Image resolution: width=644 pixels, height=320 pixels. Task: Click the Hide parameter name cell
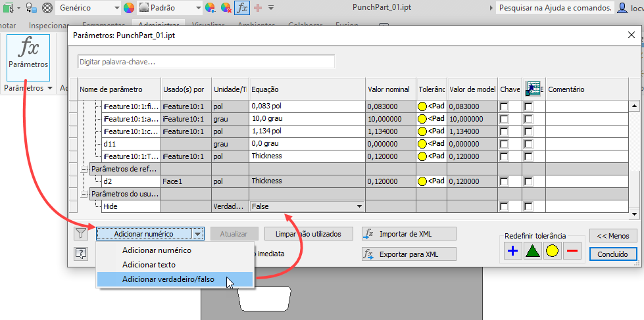(x=131, y=207)
